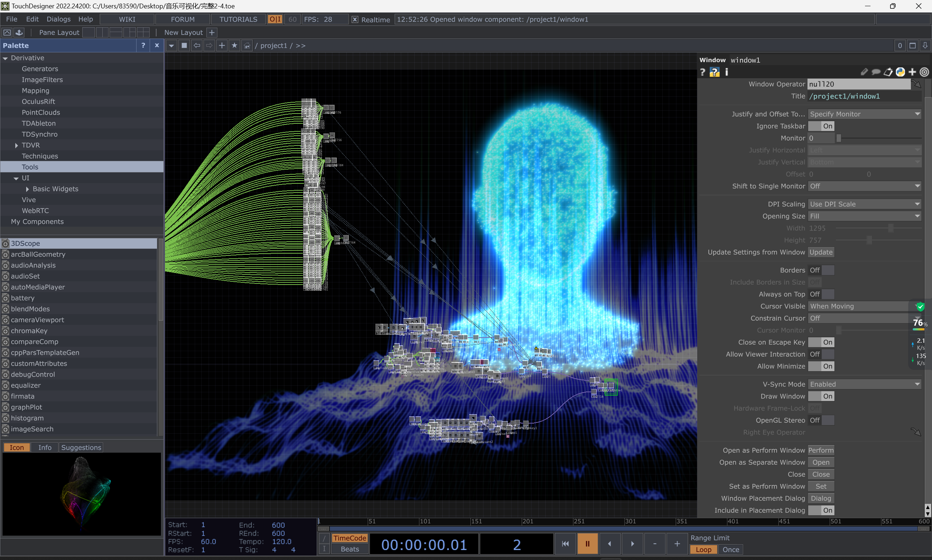Toggle Always on Top switch

pos(821,294)
